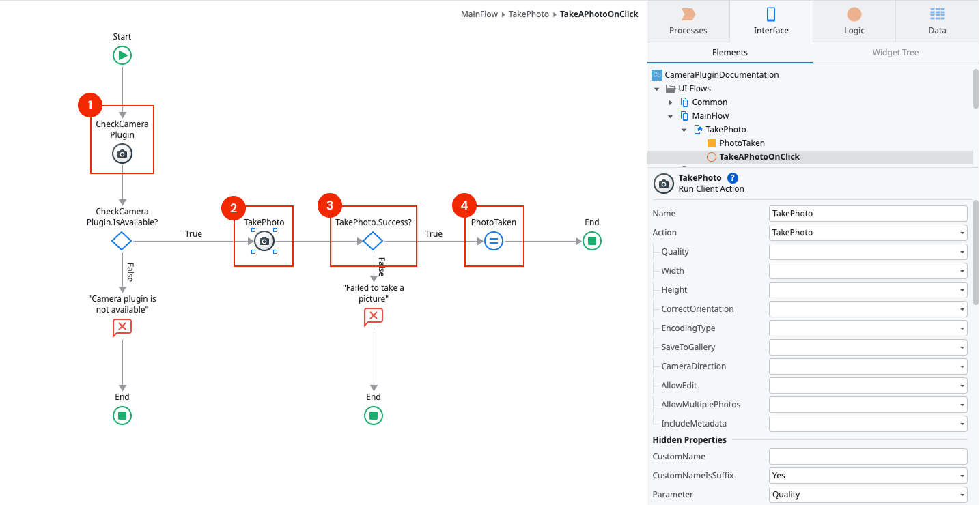The height and width of the screenshot is (505, 980).
Task: Open help for the TakePhoto client action
Action: tap(733, 178)
